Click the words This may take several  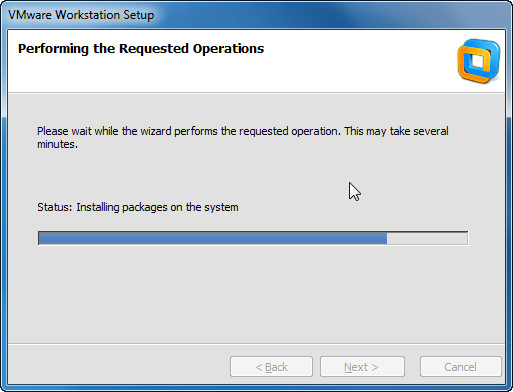point(396,131)
